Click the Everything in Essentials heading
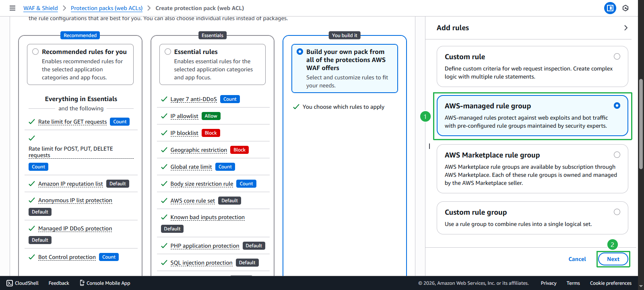Image resolution: width=644 pixels, height=290 pixels. coord(81,99)
